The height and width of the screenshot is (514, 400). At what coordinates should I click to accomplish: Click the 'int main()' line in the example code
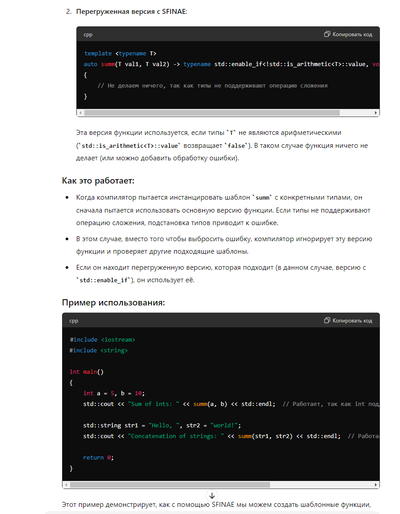coord(87,372)
